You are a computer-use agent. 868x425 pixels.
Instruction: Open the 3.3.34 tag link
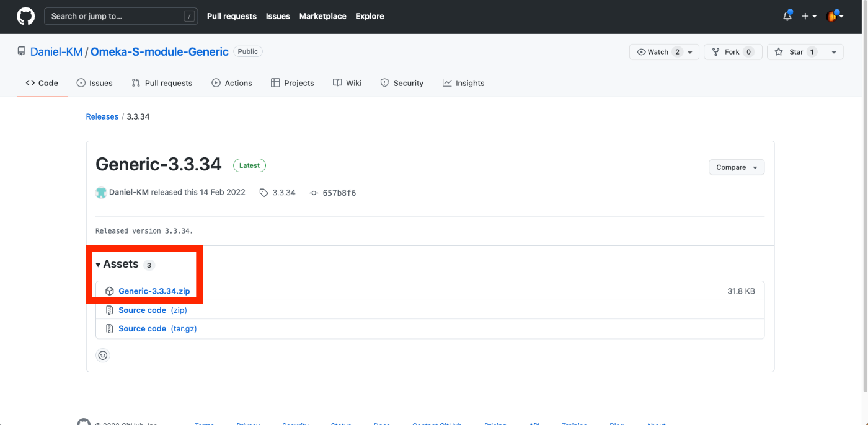[x=278, y=193]
